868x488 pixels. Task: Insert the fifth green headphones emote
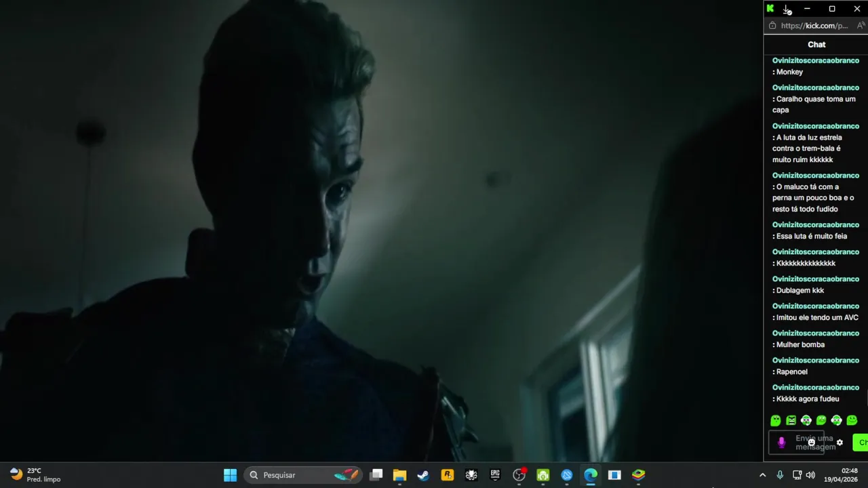click(837, 420)
